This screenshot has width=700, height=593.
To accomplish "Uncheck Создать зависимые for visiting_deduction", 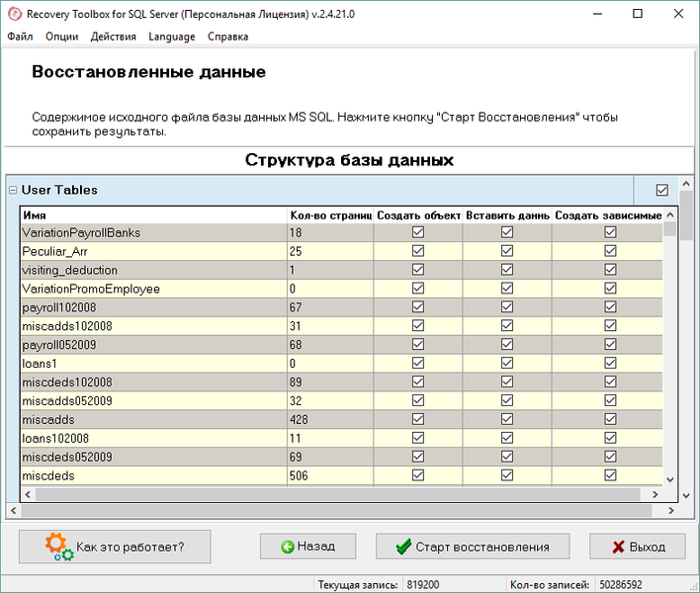I will tap(610, 270).
